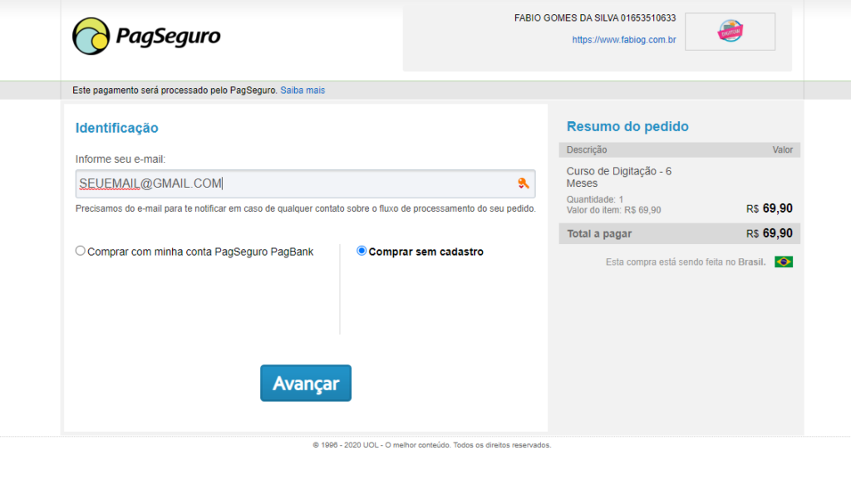Image resolution: width=851 pixels, height=504 pixels.
Task: Choose the Comprar sem cadastro option
Action: coord(362,251)
